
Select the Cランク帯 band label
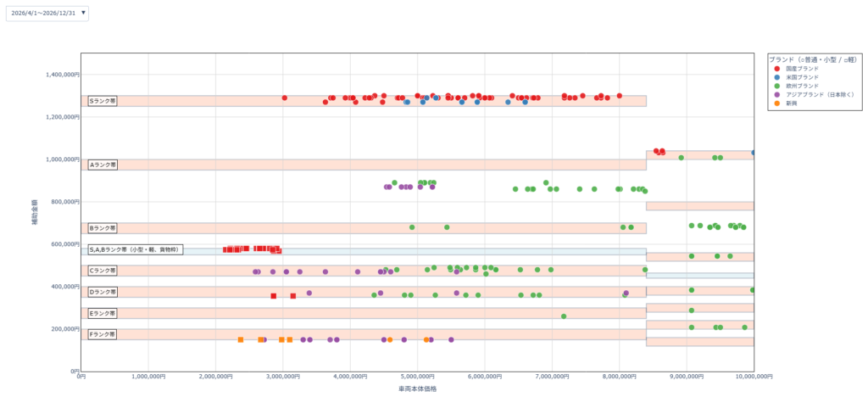[x=103, y=271]
